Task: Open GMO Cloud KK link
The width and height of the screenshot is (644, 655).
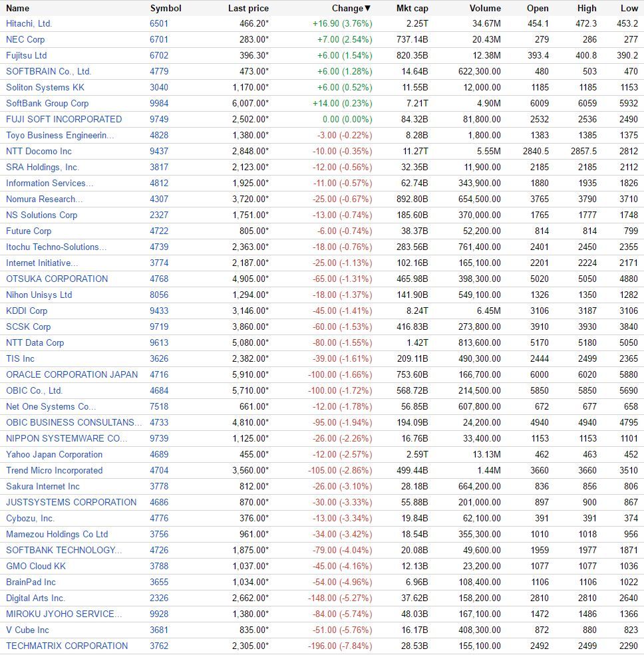Action: 35,566
